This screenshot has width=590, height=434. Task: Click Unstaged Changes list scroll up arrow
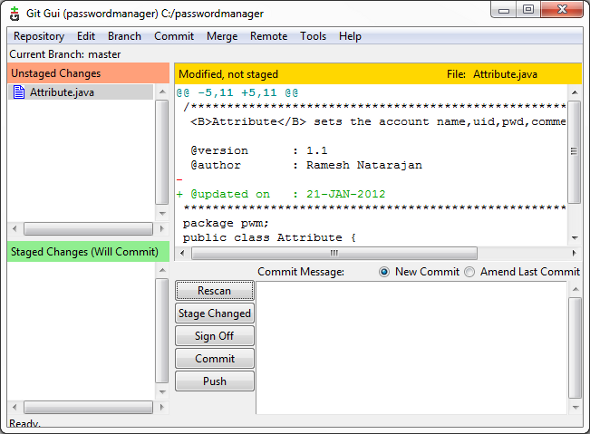tap(162, 92)
